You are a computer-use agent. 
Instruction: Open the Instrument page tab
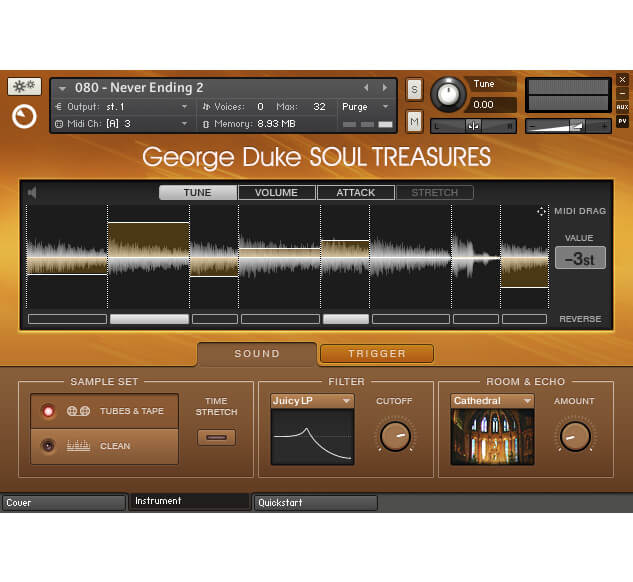(x=190, y=501)
